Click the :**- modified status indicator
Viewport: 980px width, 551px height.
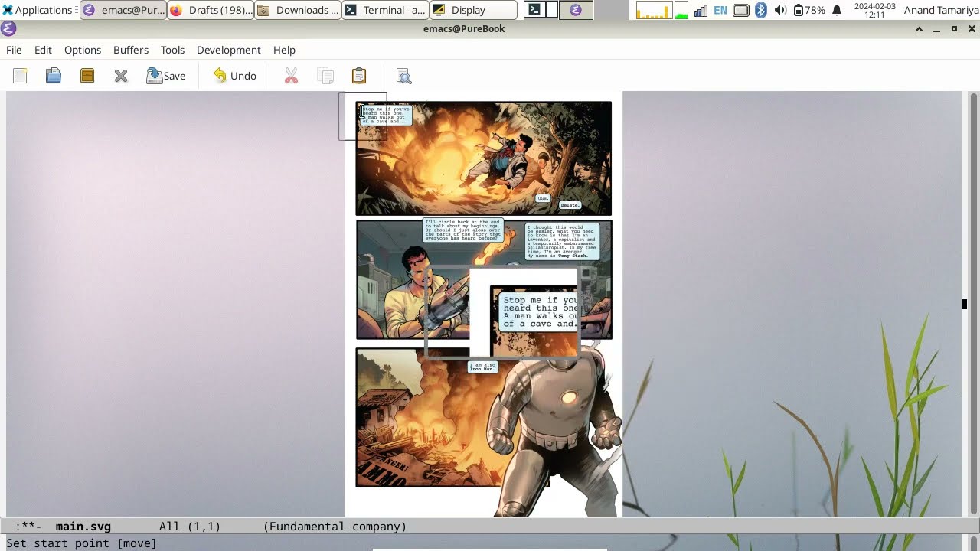pos(28,527)
